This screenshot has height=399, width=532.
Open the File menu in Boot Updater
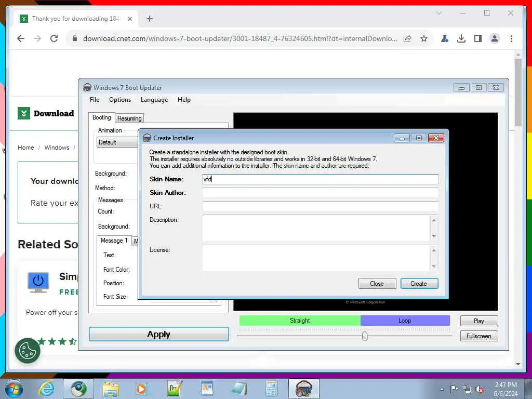click(x=95, y=99)
